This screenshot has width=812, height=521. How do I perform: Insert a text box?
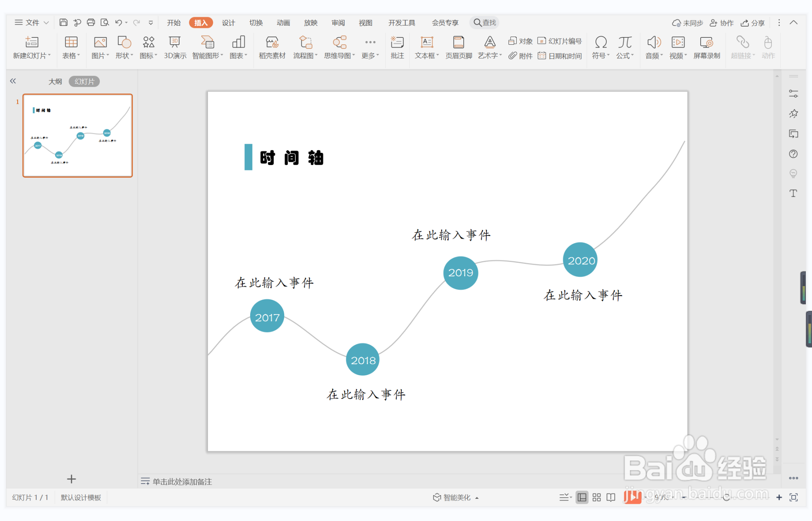(427, 47)
